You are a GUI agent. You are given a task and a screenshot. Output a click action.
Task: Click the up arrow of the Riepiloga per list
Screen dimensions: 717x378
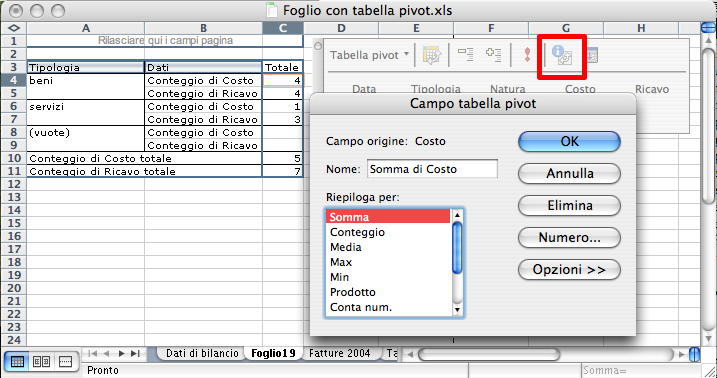(x=457, y=215)
